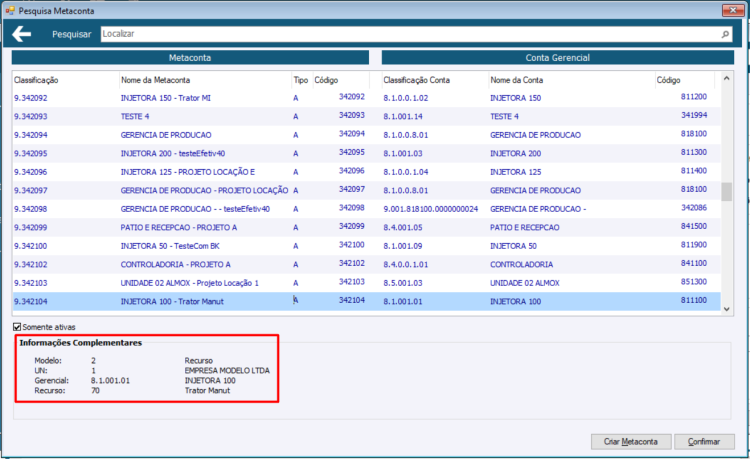Viewport: 750px width, 459px height.
Task: Click account name CONTROLADORIA
Action: pyautogui.click(x=521, y=264)
